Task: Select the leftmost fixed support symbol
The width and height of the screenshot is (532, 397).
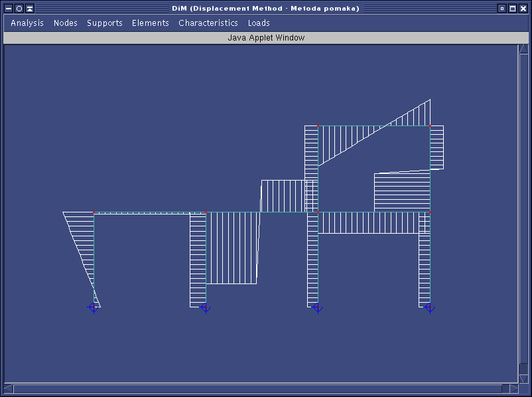Action: tap(94, 307)
